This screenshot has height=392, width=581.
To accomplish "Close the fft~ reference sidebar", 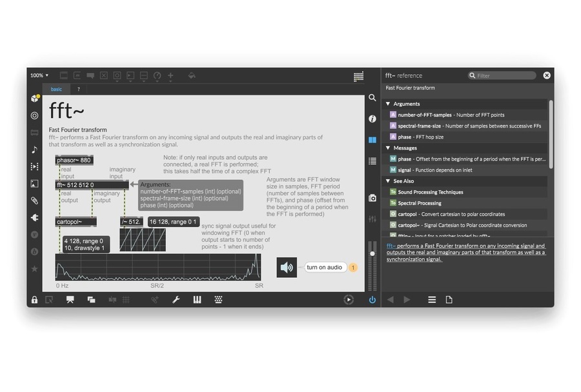I will click(547, 75).
